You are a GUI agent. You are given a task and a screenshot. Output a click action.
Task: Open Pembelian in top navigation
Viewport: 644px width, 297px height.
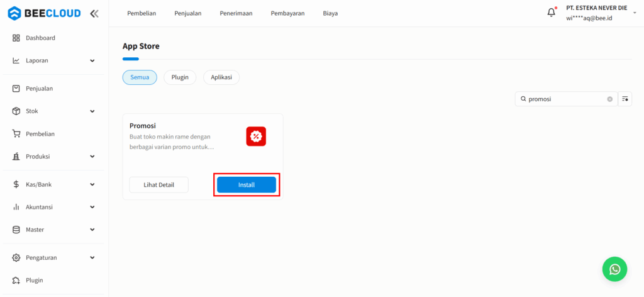tap(142, 13)
